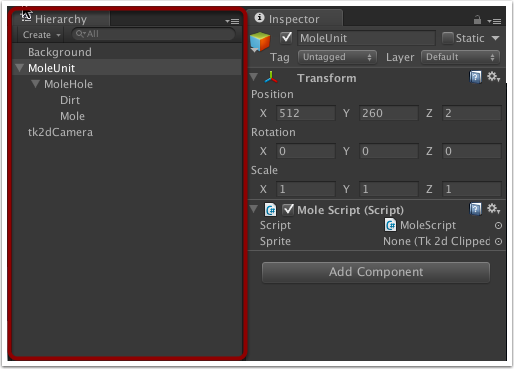Click the Tag label
514x369 pixels.
[x=279, y=57]
